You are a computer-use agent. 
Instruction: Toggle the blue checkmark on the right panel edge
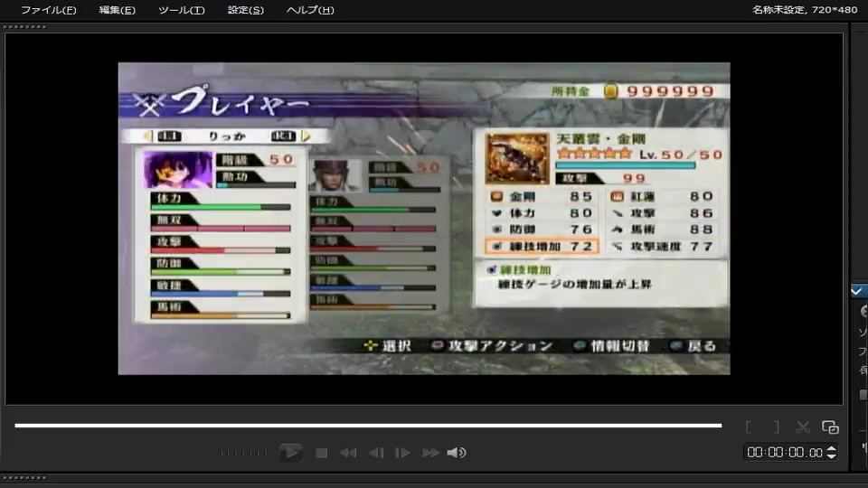point(857,291)
